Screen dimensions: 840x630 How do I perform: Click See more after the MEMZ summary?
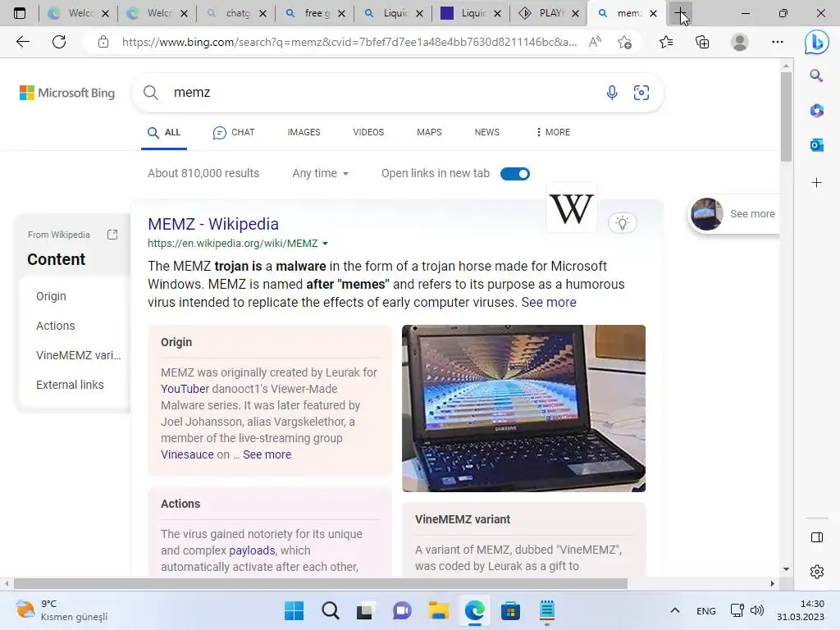pyautogui.click(x=549, y=302)
